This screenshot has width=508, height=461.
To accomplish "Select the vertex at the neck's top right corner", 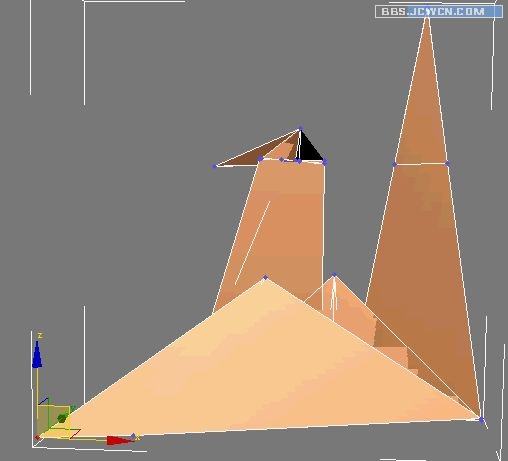I will (x=325, y=162).
